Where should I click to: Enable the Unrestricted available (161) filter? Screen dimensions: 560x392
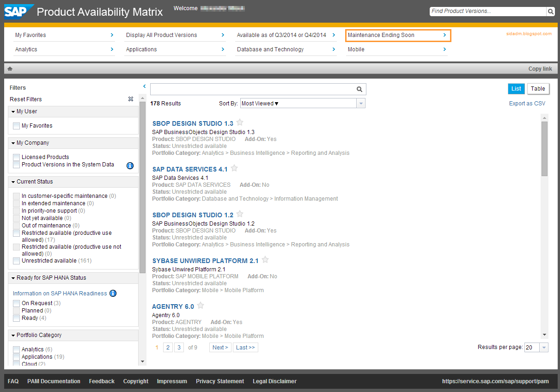[x=16, y=261]
